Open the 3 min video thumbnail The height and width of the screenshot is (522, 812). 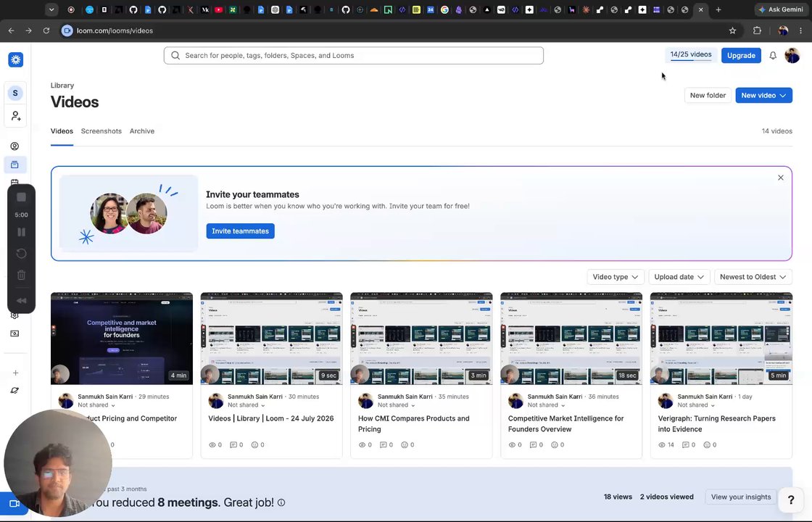(421, 339)
